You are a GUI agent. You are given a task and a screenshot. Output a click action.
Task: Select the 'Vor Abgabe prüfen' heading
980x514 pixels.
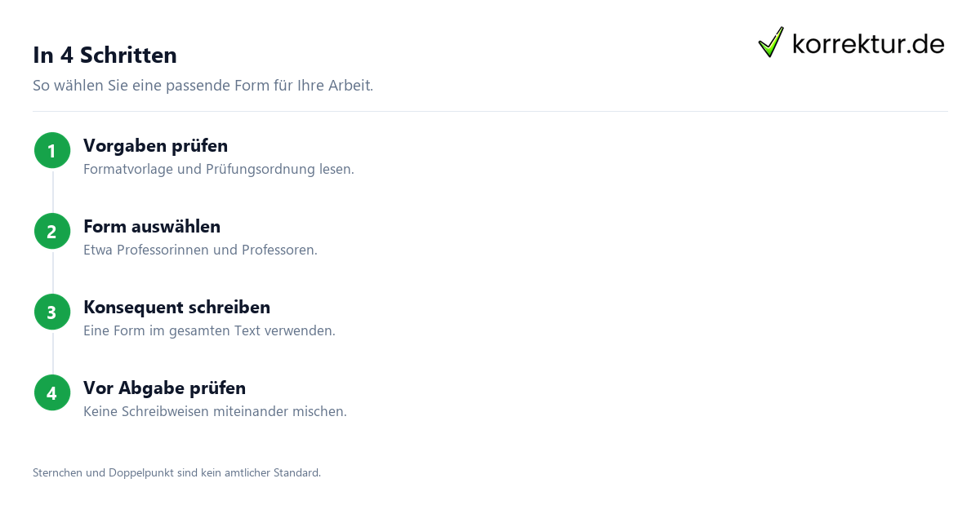(x=164, y=388)
